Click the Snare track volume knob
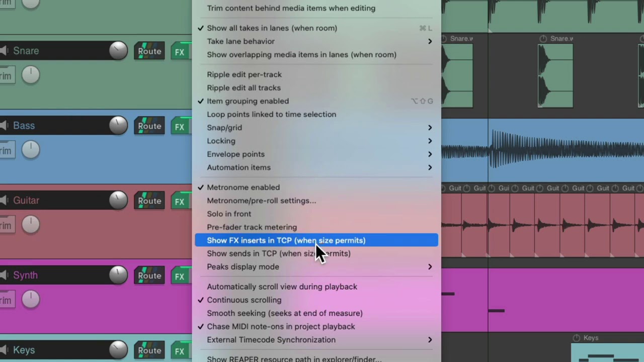The image size is (644, 362). (118, 51)
